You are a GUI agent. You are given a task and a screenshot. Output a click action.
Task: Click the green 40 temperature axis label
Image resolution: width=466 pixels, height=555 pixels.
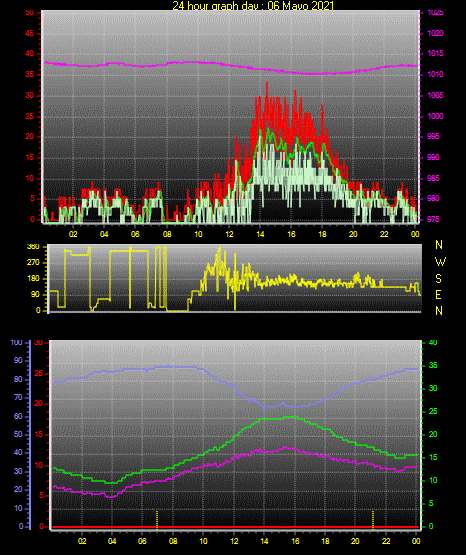pos(433,343)
